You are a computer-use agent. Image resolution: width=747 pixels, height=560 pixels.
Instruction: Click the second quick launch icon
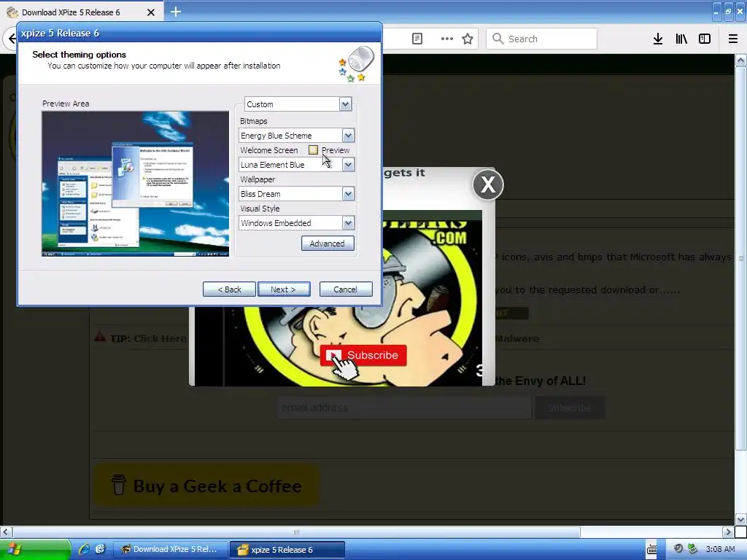coord(100,549)
